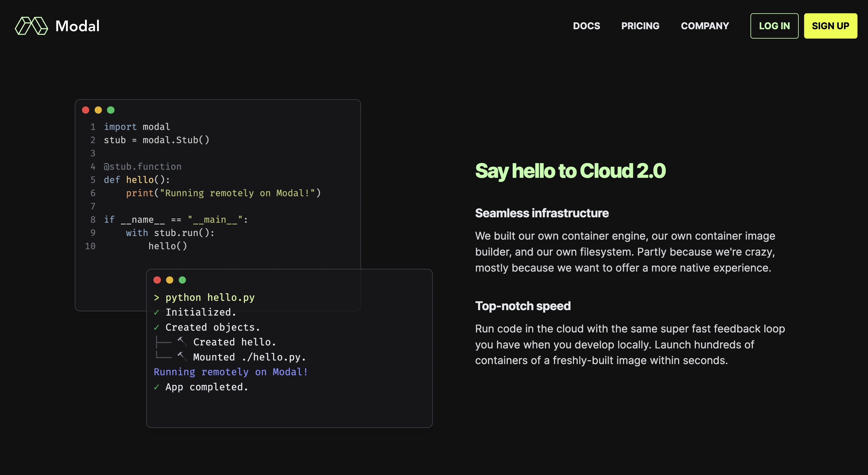This screenshot has width=868, height=475.
Task: Click green dot in terminal window
Action: 182,280
